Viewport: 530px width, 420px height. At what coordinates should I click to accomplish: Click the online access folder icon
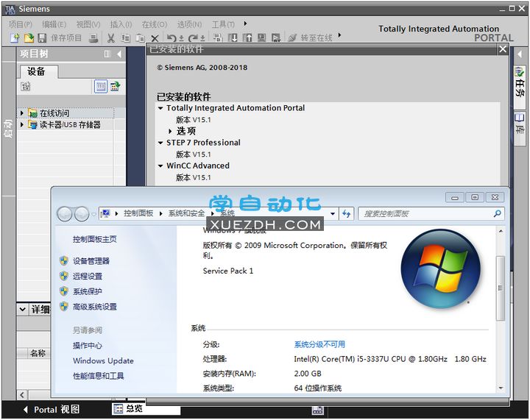[32, 113]
